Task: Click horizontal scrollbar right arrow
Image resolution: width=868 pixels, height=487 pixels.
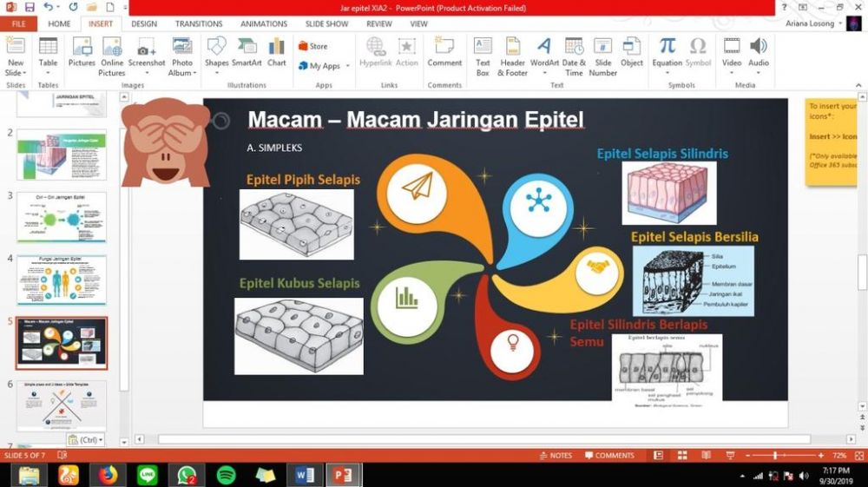Action: [852, 439]
